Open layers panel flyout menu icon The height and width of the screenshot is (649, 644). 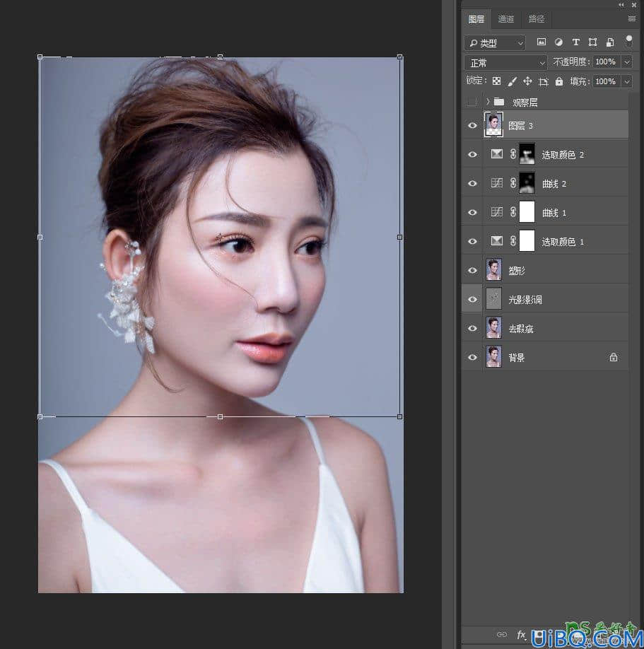[x=631, y=18]
